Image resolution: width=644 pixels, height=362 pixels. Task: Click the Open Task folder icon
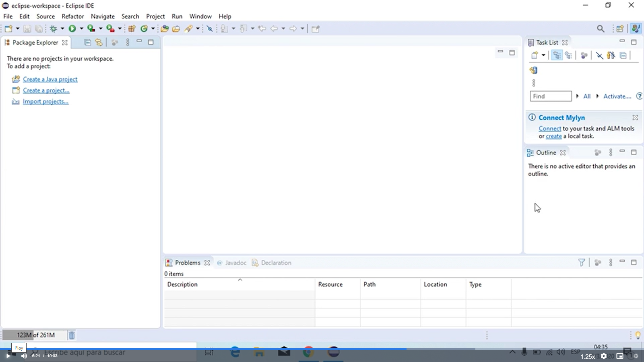176,29
